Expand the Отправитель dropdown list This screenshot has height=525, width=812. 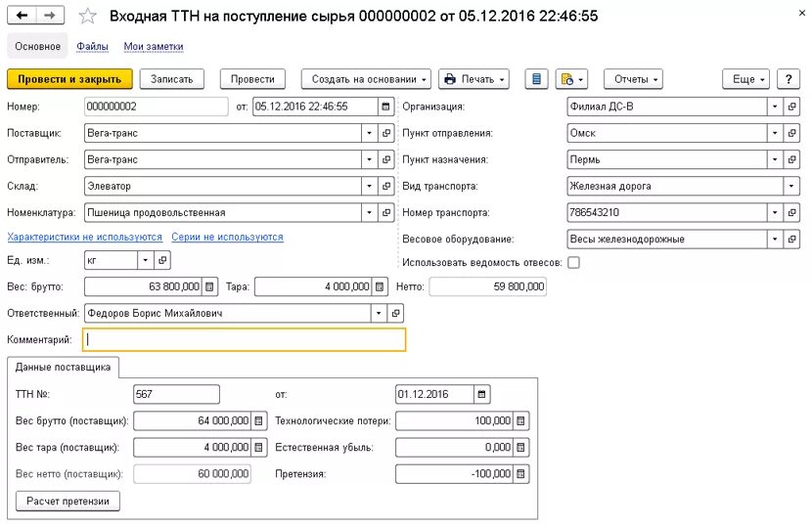pos(369,159)
